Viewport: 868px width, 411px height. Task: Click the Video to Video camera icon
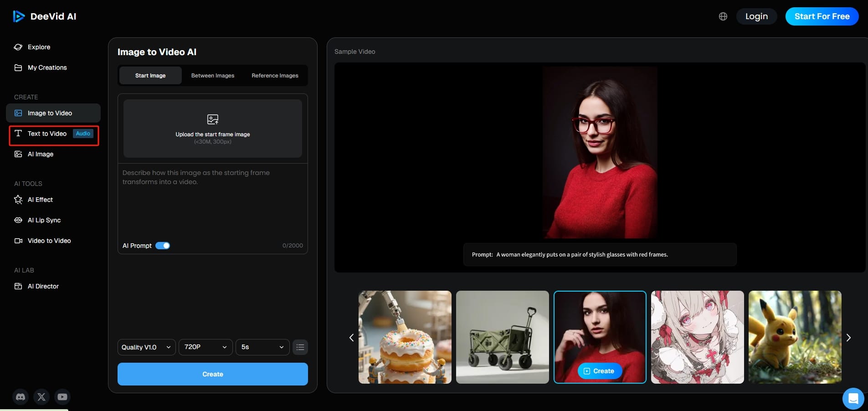pyautogui.click(x=18, y=241)
